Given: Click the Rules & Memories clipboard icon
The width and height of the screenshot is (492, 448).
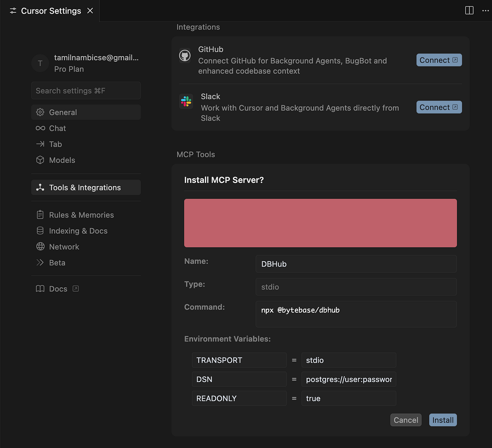Looking at the screenshot, I should (x=40, y=214).
